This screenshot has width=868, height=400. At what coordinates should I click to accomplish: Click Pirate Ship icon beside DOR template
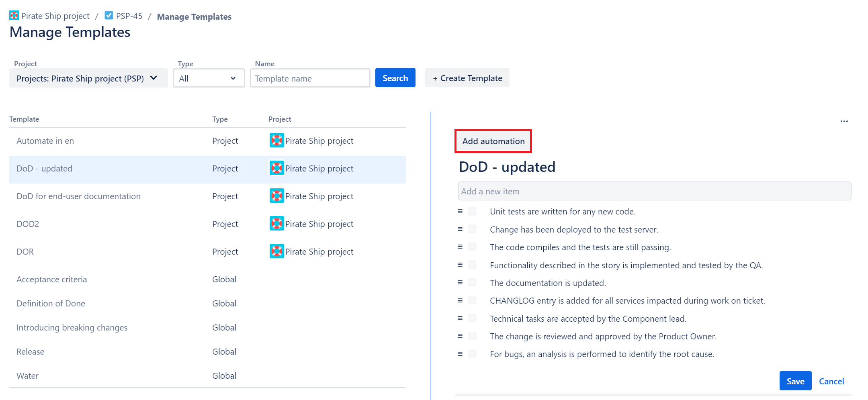click(x=277, y=251)
